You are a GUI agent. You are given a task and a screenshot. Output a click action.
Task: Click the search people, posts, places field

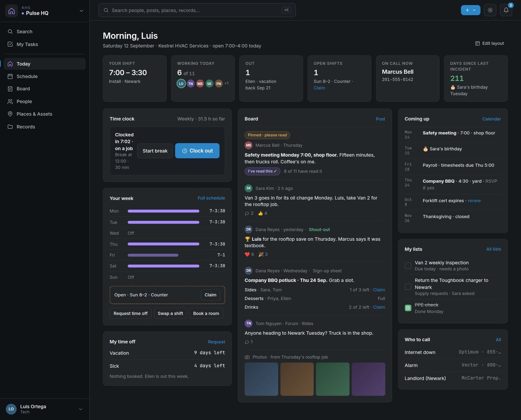(x=197, y=10)
